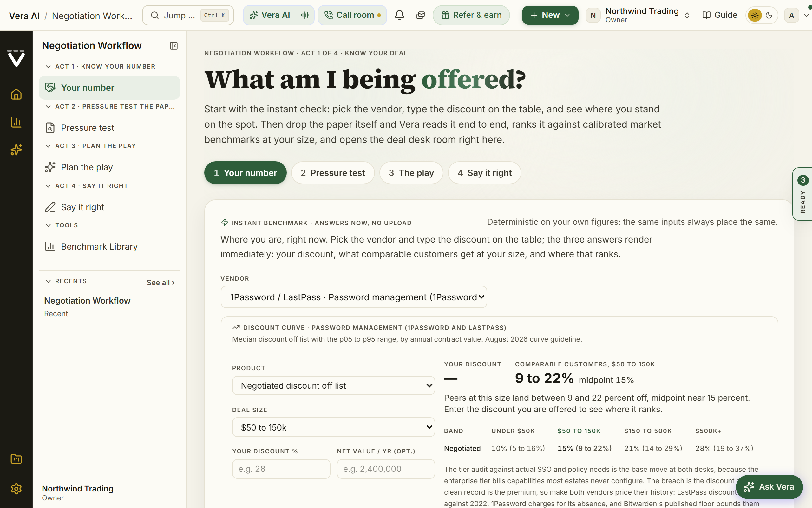Viewport: 812px width, 508px height.
Task: Select step 2 Pressure test tab
Action: (x=333, y=173)
